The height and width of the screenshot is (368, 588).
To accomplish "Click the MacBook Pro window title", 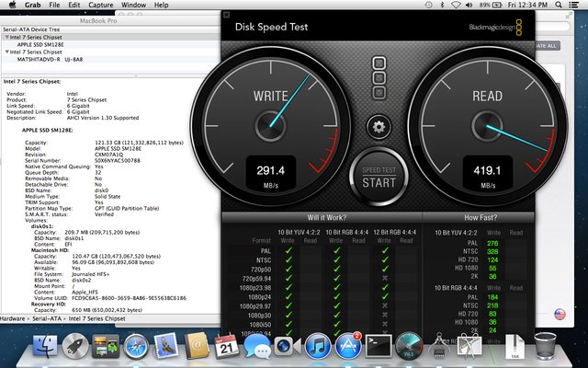I will [x=98, y=20].
